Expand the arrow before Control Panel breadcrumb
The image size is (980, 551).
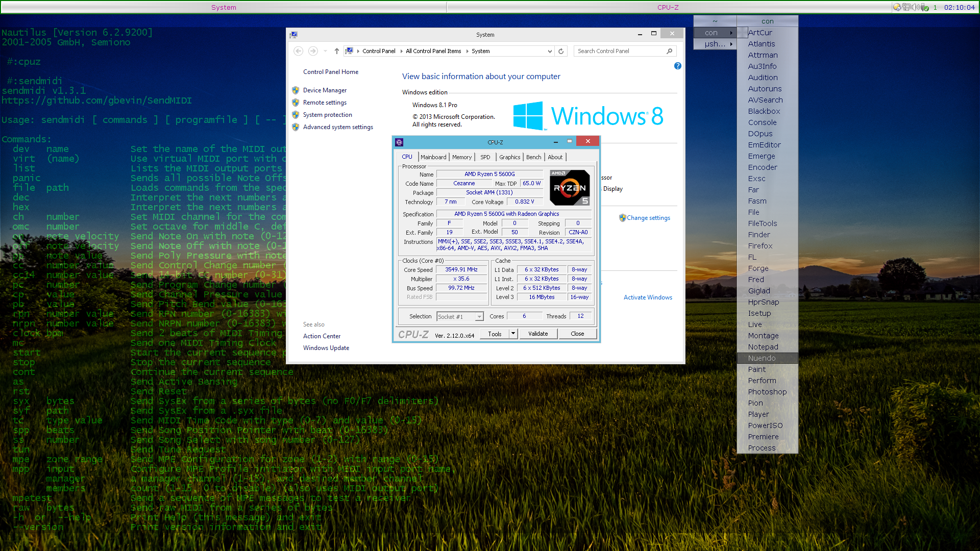pyautogui.click(x=357, y=51)
